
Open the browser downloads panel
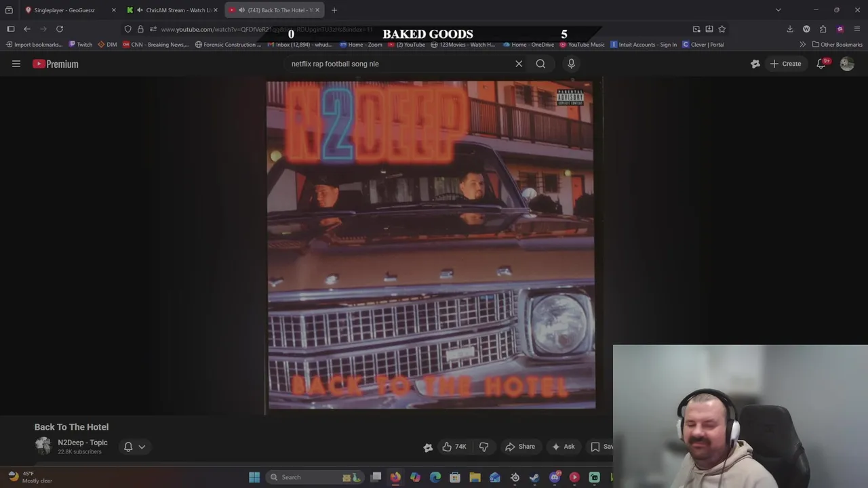790,29
